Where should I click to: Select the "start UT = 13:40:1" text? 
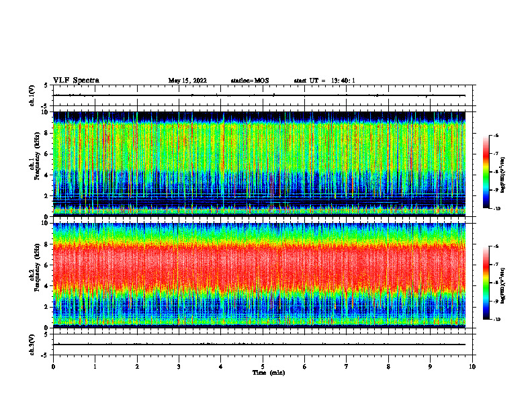324,81
